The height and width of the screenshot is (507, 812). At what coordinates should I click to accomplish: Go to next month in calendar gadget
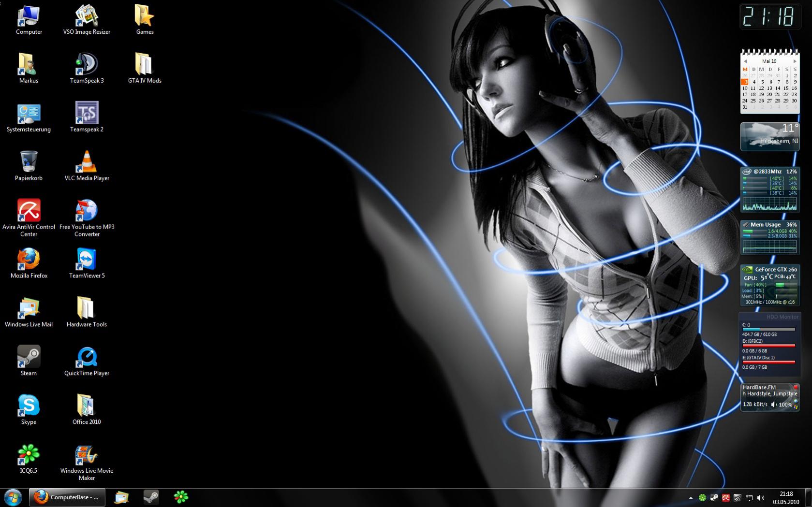795,61
